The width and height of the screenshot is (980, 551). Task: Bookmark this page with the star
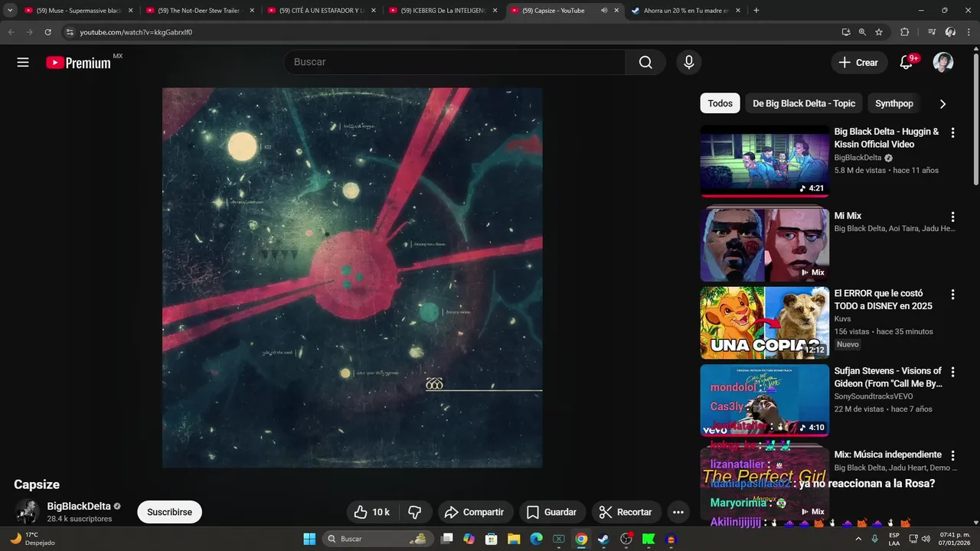click(879, 32)
